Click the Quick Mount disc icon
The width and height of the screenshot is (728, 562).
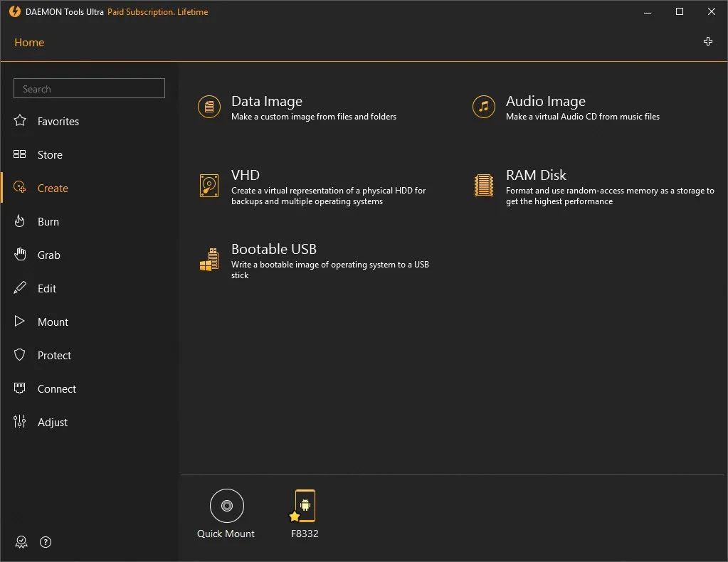point(226,506)
